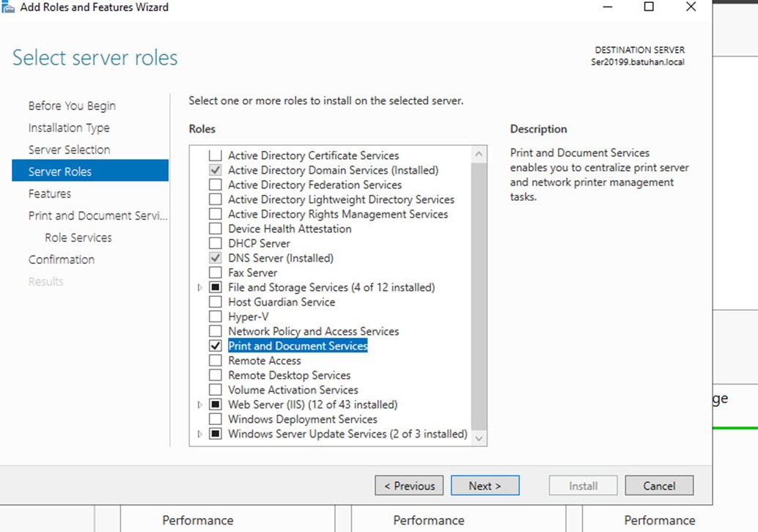Tick the Remote Access checkbox
Viewport: 758px width, 532px height.
[215, 361]
